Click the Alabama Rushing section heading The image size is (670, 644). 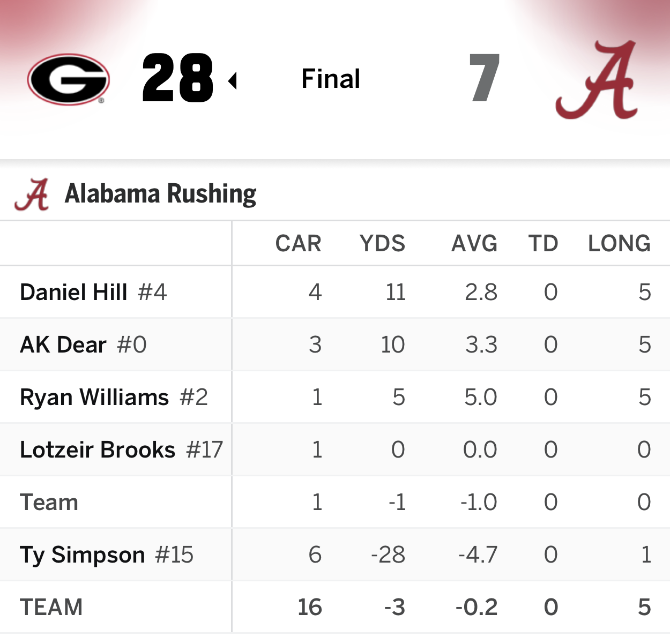click(160, 194)
